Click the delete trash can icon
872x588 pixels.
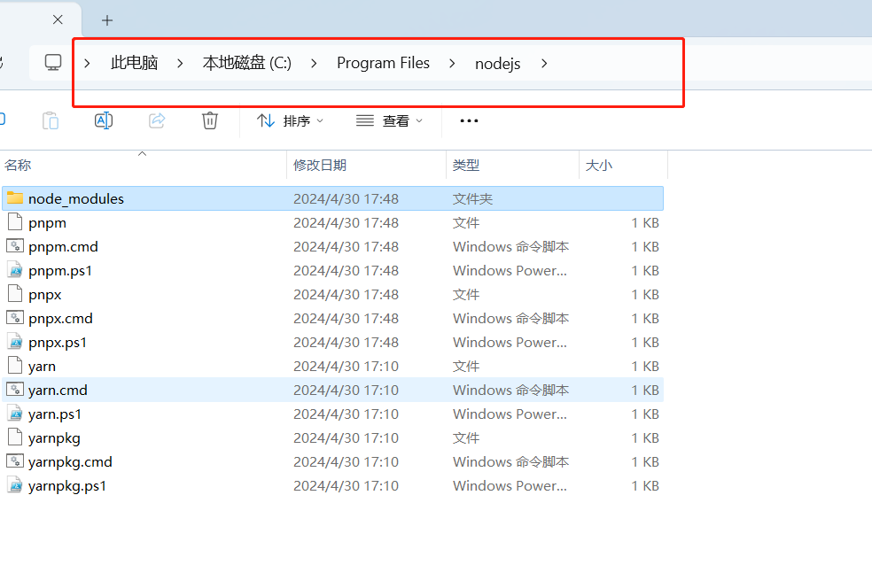tap(210, 120)
